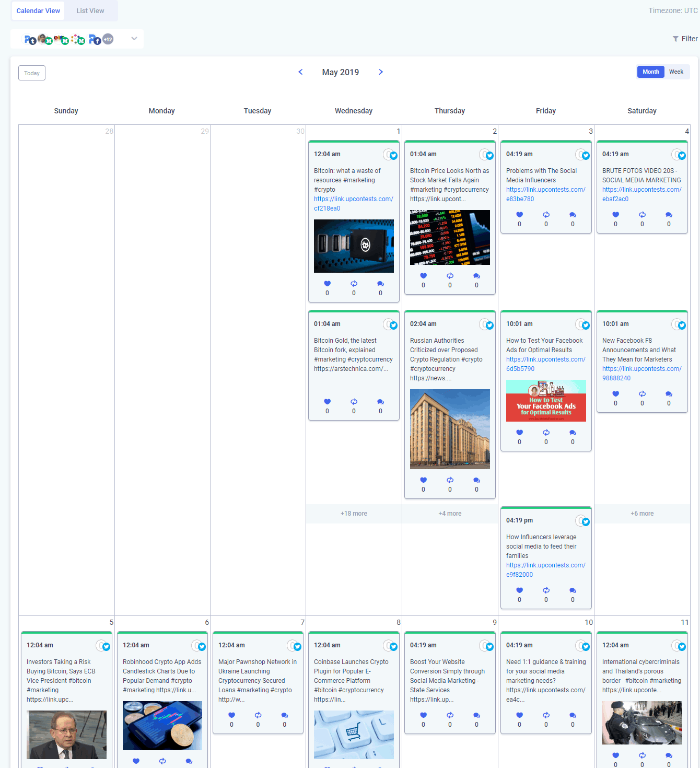Viewport: 700px width, 768px height.
Task: Open 98888240 link in Facebook F8 post
Action: 642,374
